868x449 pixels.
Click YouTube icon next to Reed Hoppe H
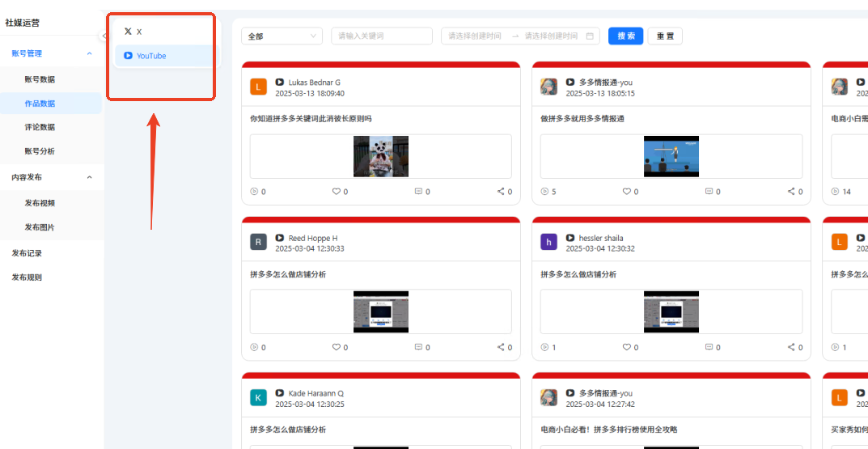280,238
